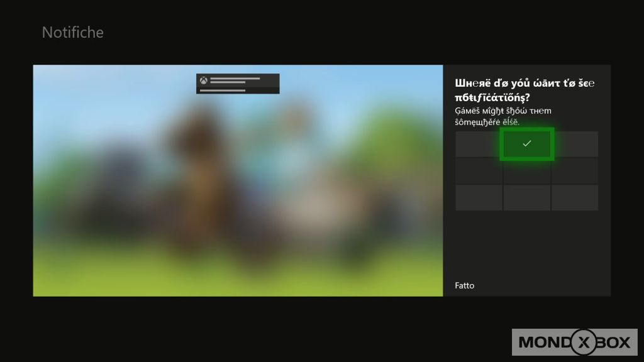Click the 'Games might show them' subtitle
644x362 pixels.
(503, 116)
